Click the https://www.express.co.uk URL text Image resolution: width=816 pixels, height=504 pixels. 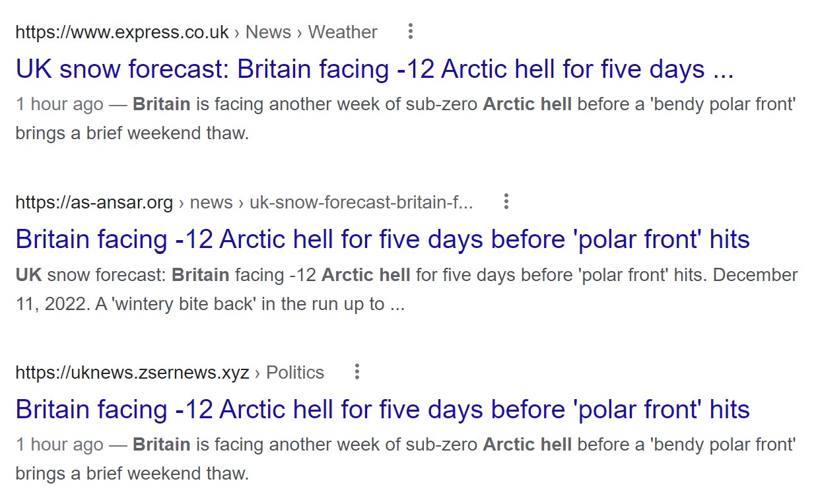(122, 32)
